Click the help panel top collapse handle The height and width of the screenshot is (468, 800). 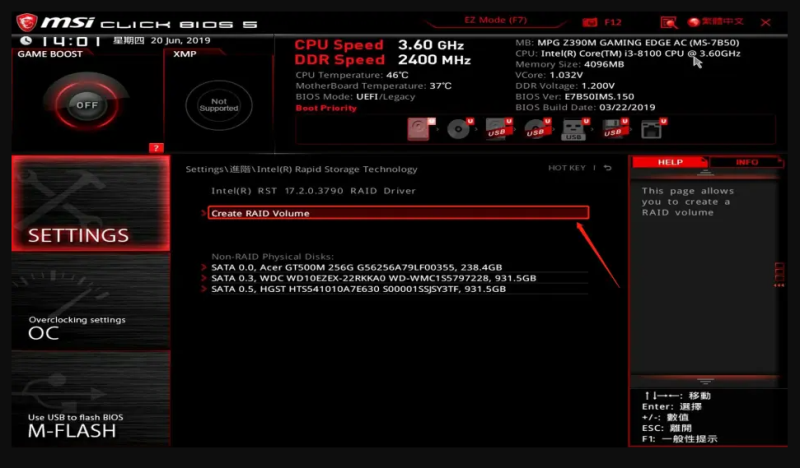pyautogui.click(x=705, y=173)
